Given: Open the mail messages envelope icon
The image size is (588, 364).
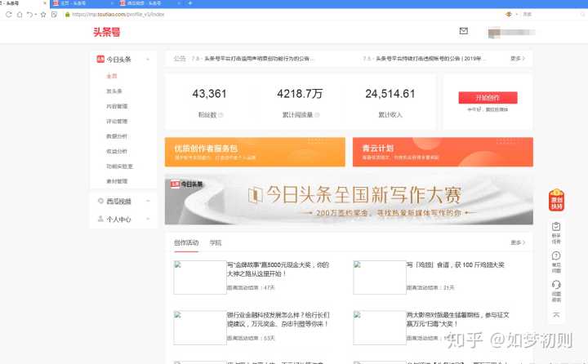Looking at the screenshot, I should tap(464, 32).
